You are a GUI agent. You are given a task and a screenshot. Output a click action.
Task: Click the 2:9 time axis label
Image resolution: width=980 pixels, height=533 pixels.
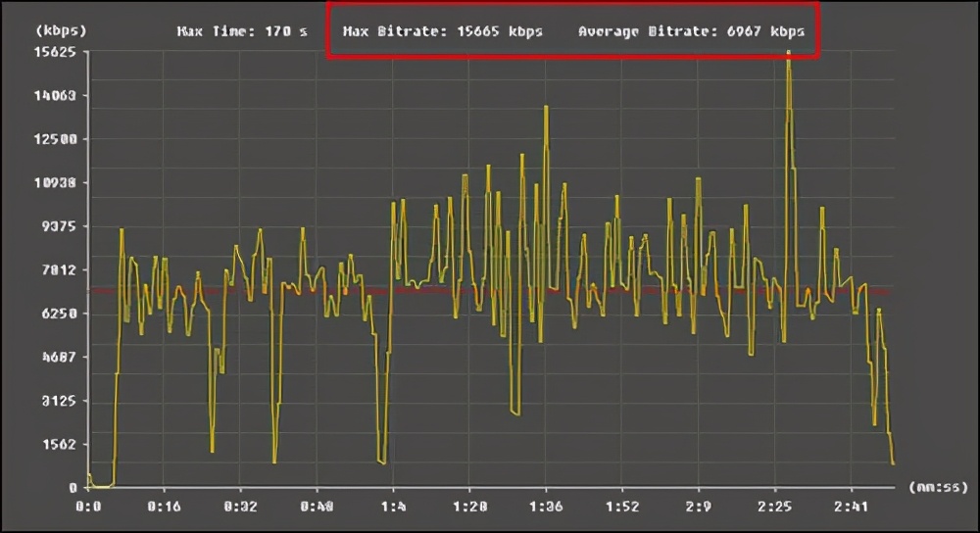pyautogui.click(x=698, y=507)
